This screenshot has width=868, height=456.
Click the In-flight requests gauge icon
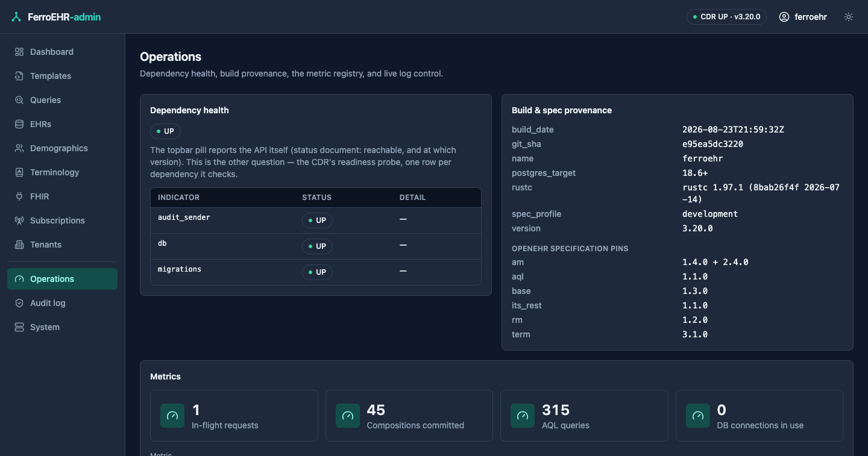tap(172, 416)
